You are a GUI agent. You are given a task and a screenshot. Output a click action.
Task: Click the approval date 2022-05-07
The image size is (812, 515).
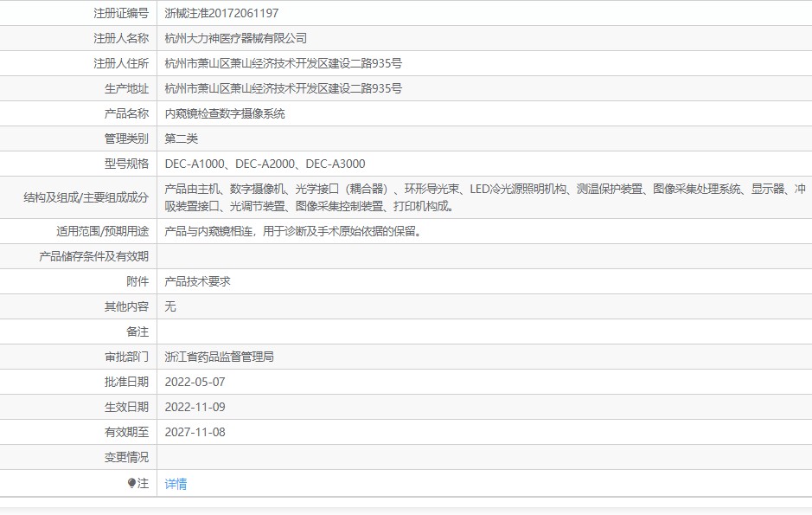195,382
